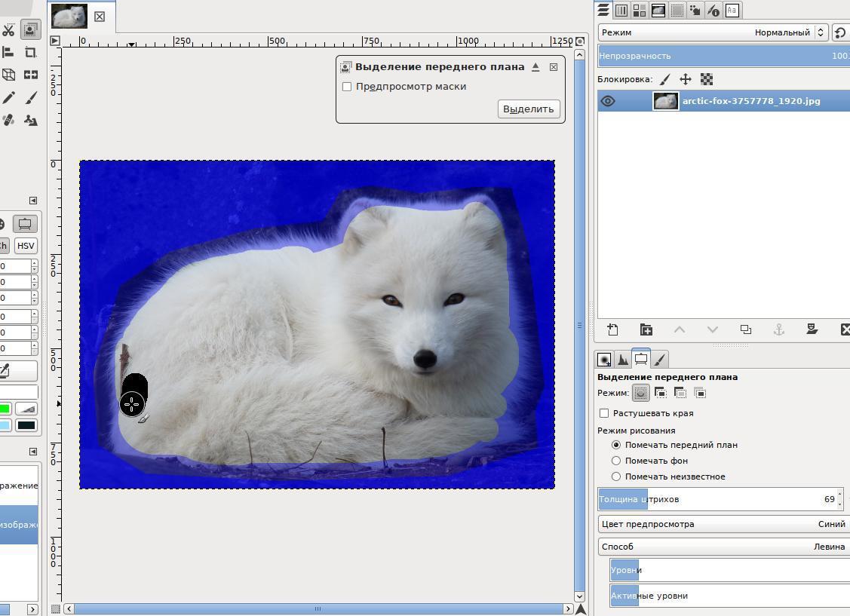This screenshot has height=616, width=850.
Task: Add a mask to the layer
Action: [812, 329]
